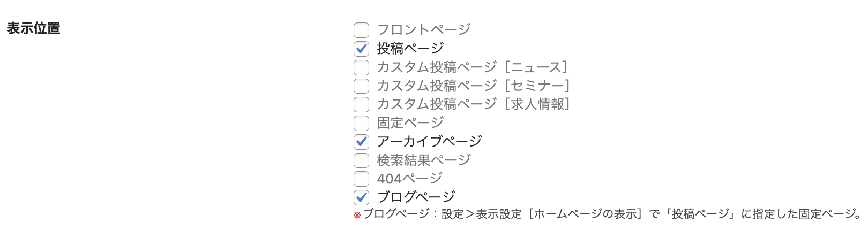Click the 固定ページ label text

[x=410, y=122]
